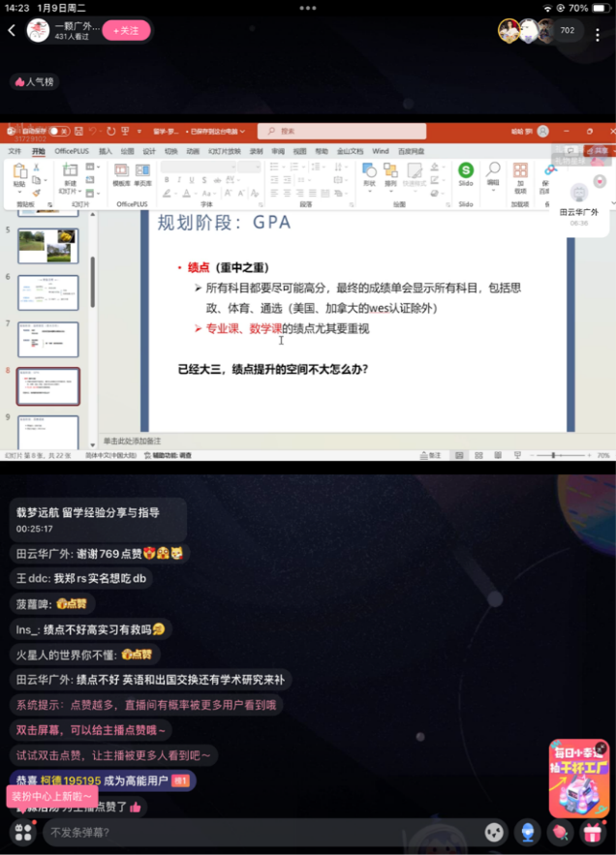Switch to the 设计 ribbon tab
This screenshot has height=855, width=616.
coord(149,151)
